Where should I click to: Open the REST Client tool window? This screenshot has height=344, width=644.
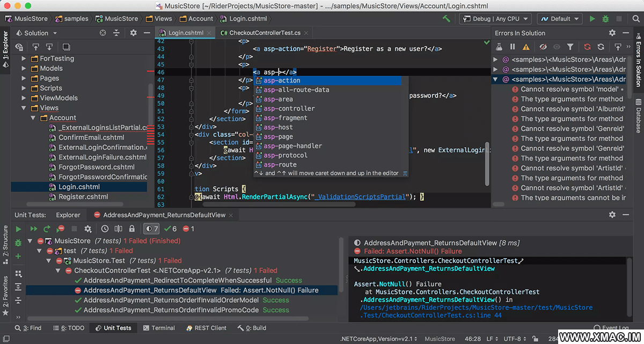click(x=207, y=328)
